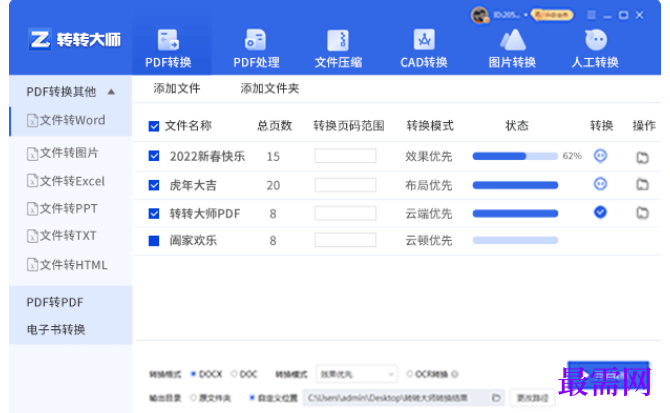Click the file name 虎年大吉
Screen dimensions: 670x413
coord(193,185)
